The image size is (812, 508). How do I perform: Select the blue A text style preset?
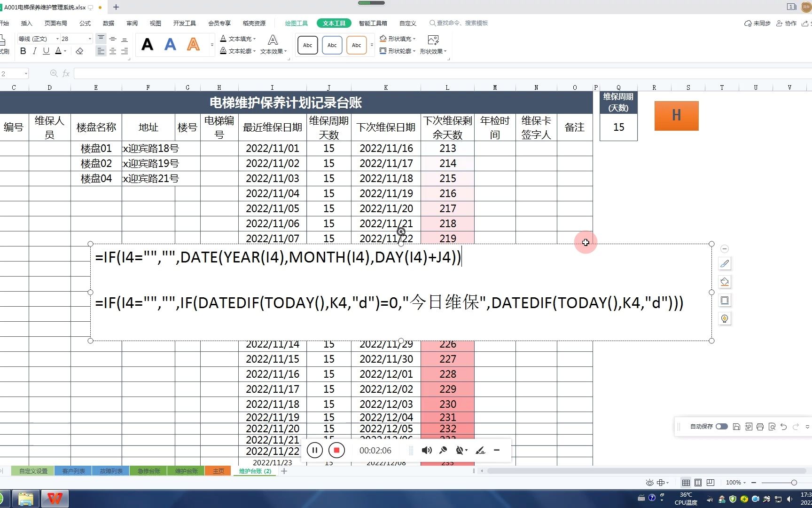click(170, 45)
